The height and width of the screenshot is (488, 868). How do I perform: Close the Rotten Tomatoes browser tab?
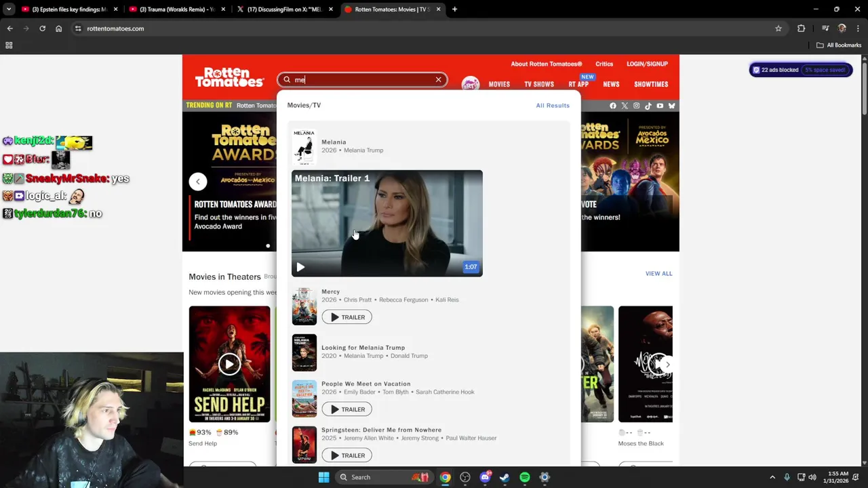coord(438,9)
